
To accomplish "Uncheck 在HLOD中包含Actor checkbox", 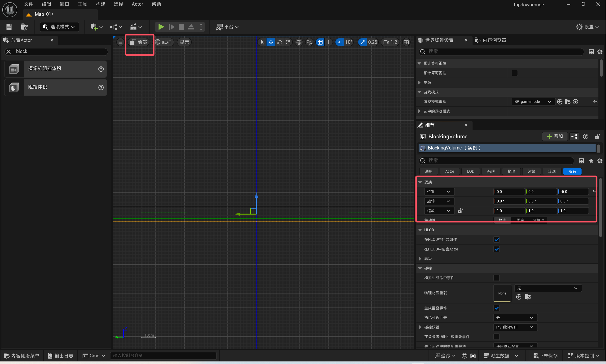I will coord(497,250).
